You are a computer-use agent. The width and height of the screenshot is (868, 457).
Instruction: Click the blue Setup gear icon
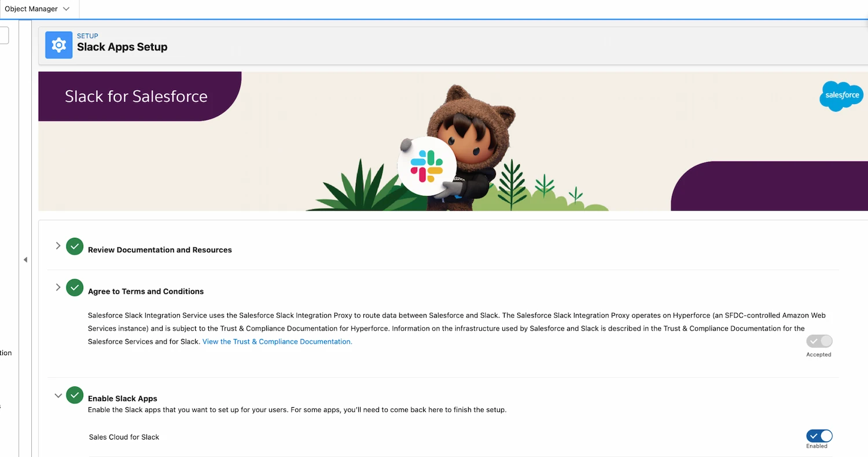point(58,46)
